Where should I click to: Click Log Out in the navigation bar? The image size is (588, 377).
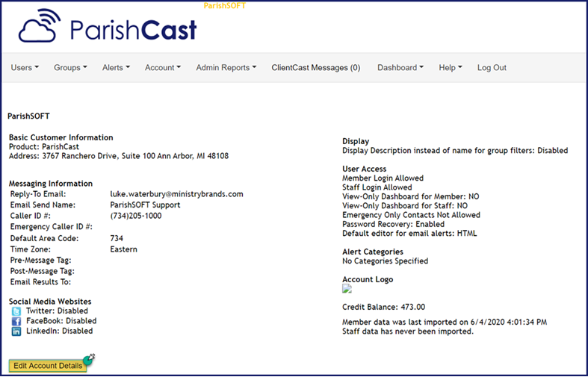click(492, 67)
